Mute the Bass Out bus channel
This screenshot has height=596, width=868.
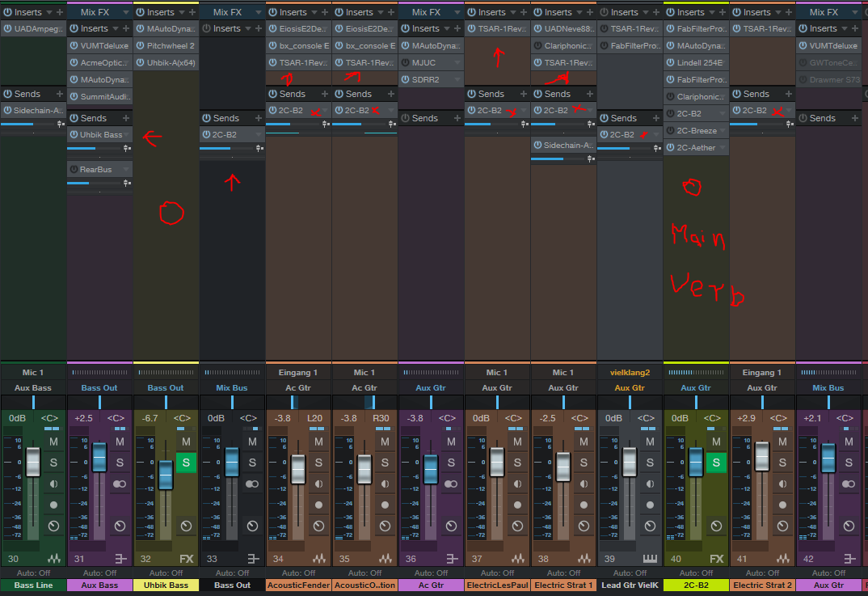click(252, 442)
